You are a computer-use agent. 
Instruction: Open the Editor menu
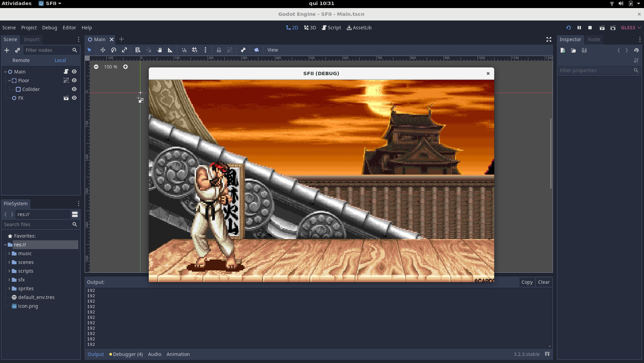[69, 28]
